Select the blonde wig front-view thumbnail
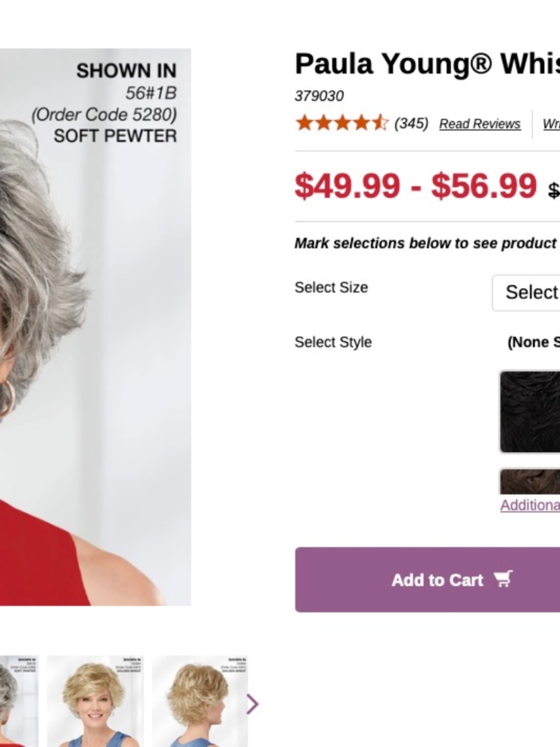Screen dimensions: 560x747 pyautogui.click(x=95, y=701)
